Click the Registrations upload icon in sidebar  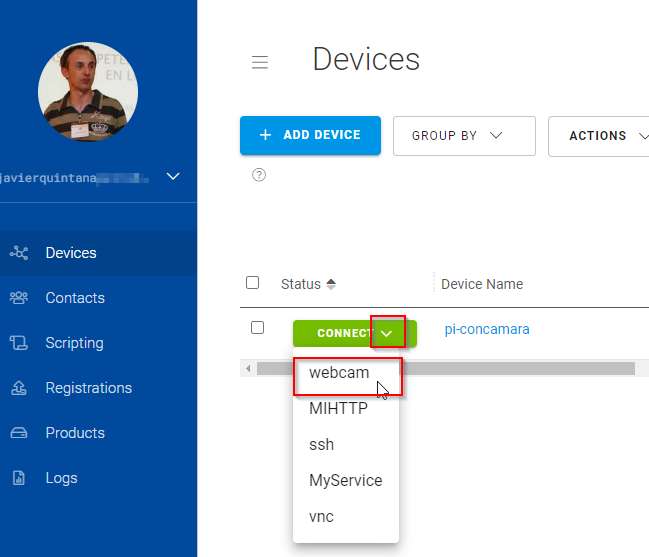[x=19, y=388]
